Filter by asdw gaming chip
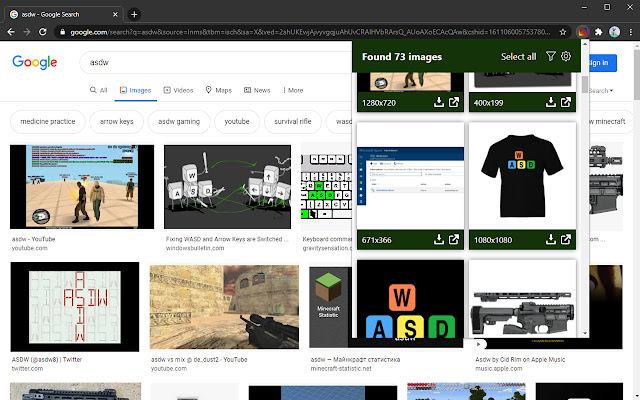The height and width of the screenshot is (400, 640). tap(179, 122)
